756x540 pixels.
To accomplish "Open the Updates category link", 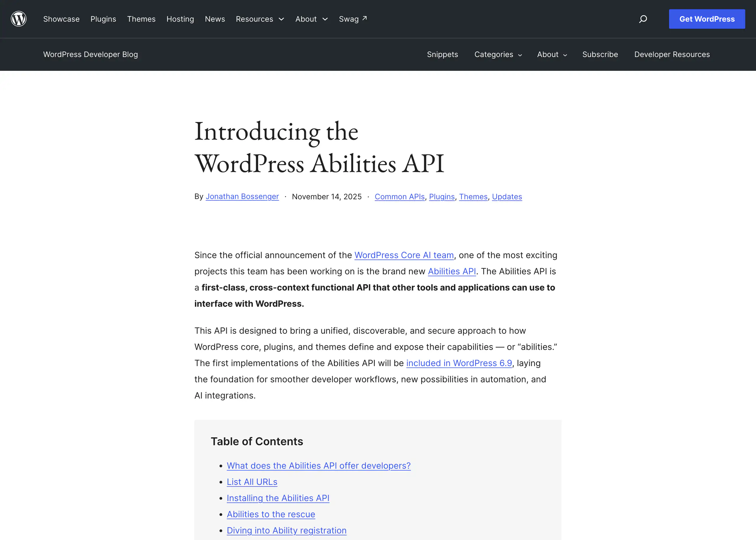I will [507, 197].
